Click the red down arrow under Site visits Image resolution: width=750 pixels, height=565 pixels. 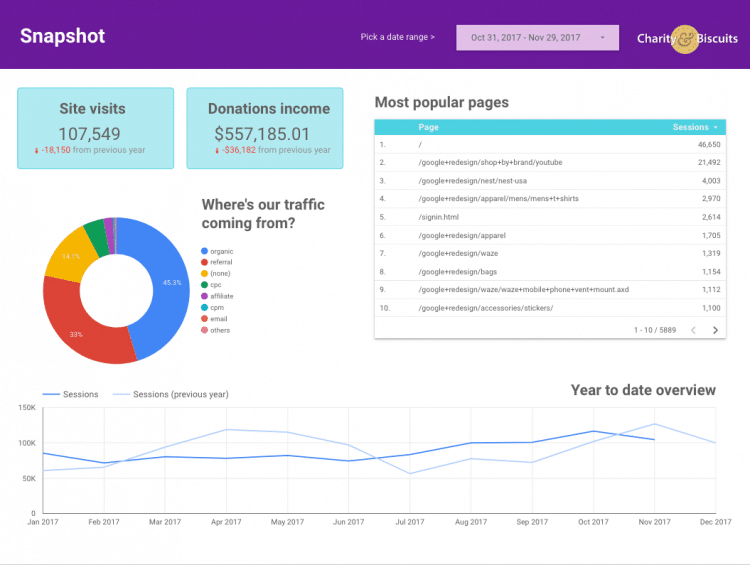click(x=36, y=151)
